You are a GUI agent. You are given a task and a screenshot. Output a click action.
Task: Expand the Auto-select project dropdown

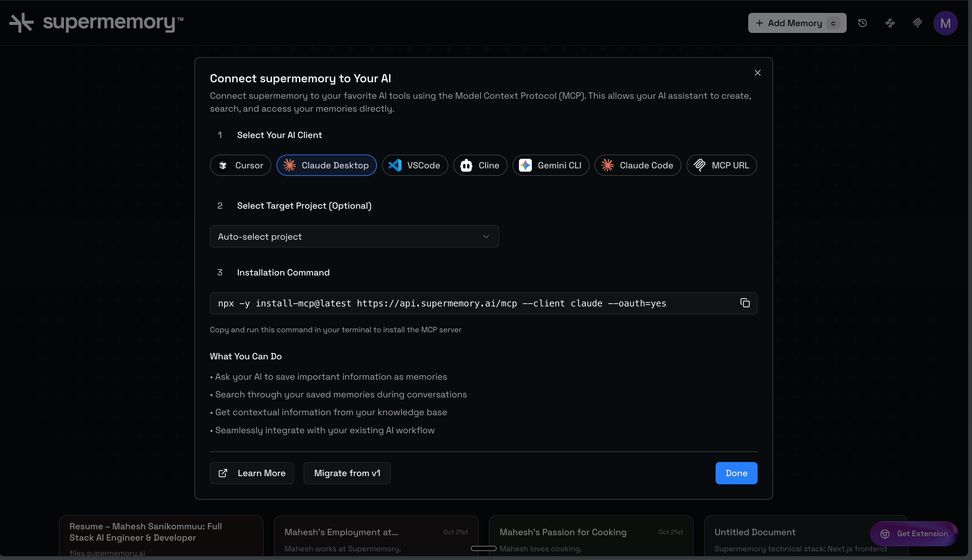point(354,236)
